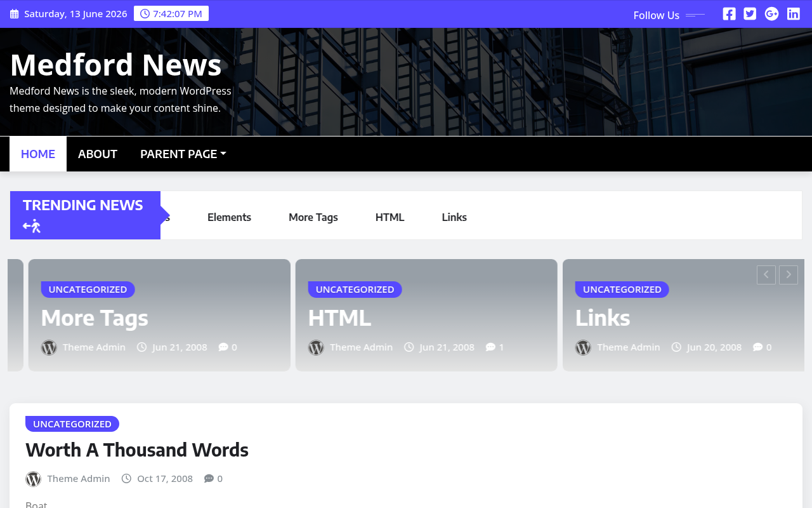Click clock icon on Links card
This screenshot has width=812, height=508.
(x=676, y=347)
